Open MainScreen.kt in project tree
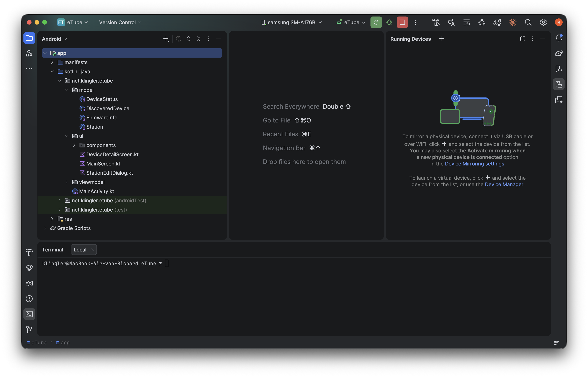Image resolution: width=588 pixels, height=377 pixels. [x=103, y=164]
